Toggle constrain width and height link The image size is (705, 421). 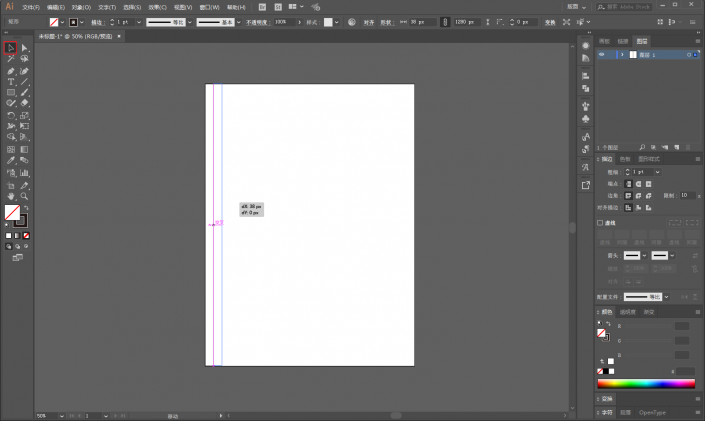pyautogui.click(x=445, y=22)
